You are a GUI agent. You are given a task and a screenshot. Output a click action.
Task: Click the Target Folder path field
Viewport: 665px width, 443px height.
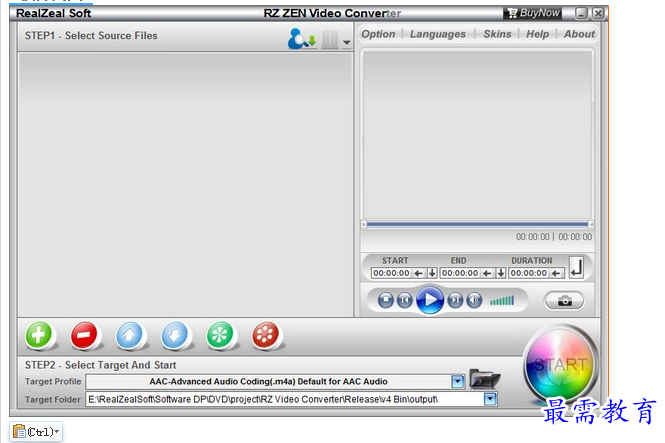coord(285,399)
